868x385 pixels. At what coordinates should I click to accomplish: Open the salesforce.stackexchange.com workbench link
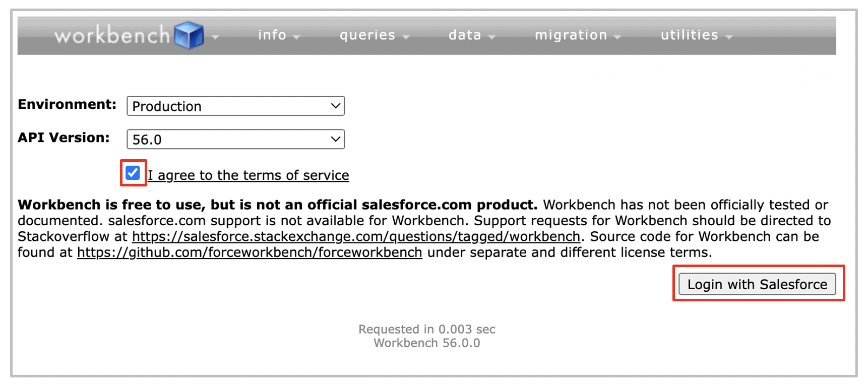coord(356,236)
